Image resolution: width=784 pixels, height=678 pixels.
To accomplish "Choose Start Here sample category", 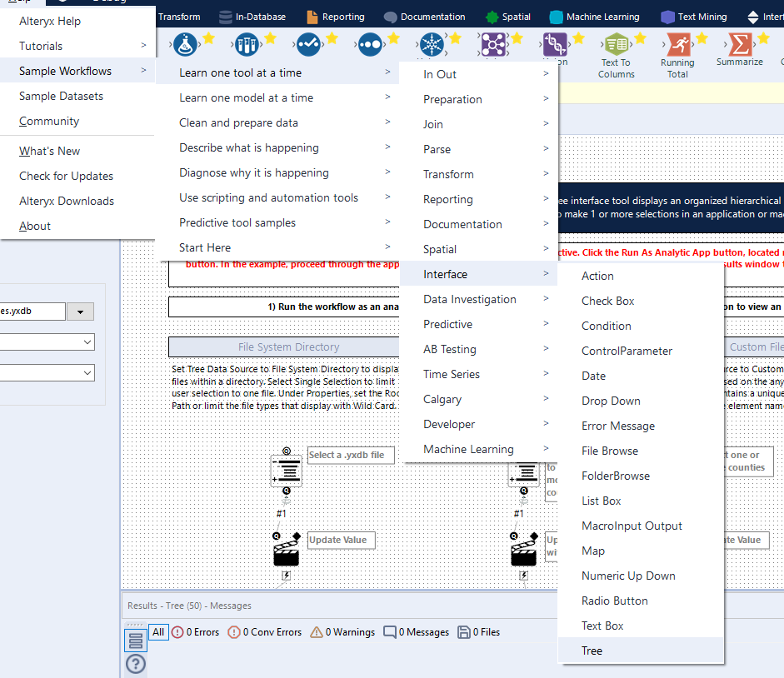I will click(x=277, y=247).
